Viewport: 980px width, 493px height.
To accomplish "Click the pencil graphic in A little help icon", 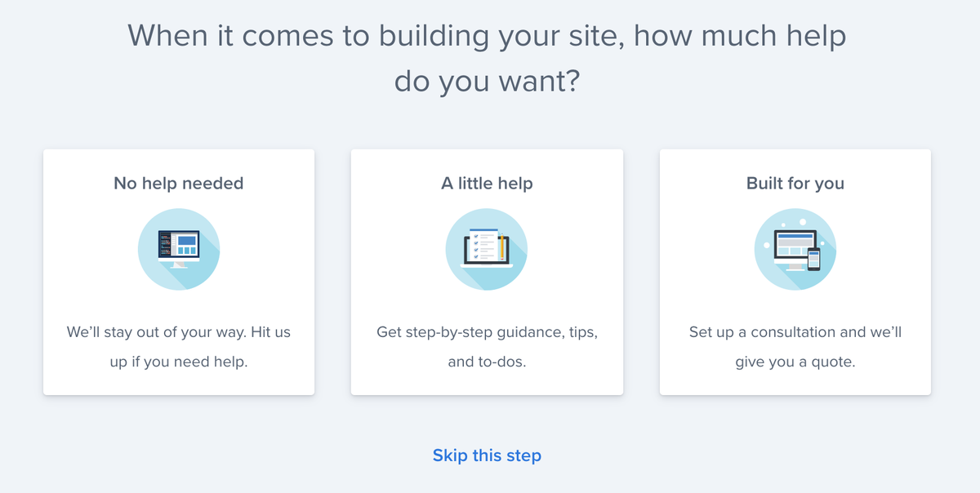I will pyautogui.click(x=502, y=247).
